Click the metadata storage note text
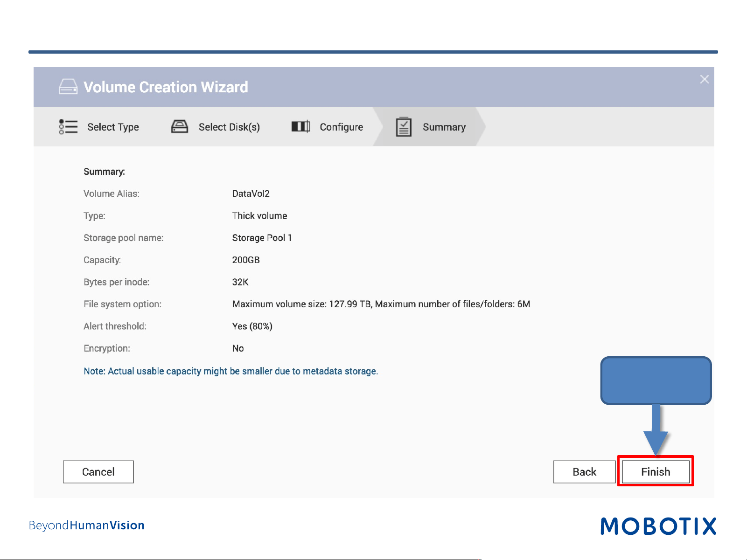The image size is (747, 560). [230, 371]
